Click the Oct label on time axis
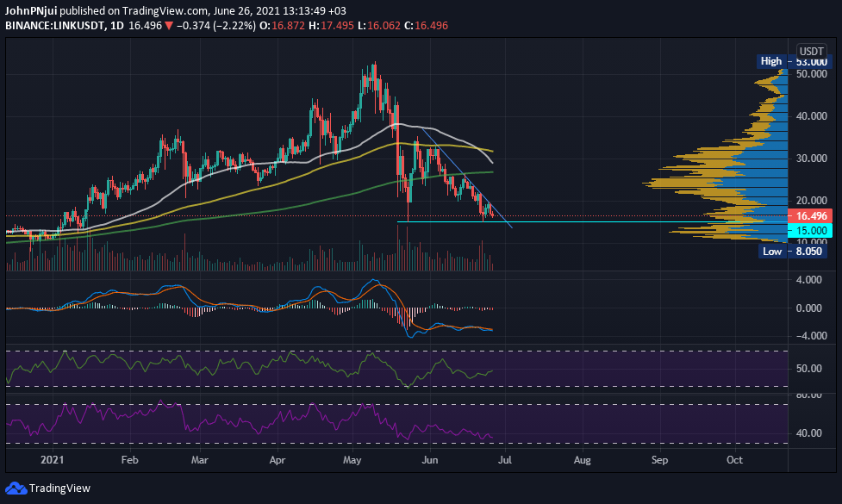Screen dimensions: 842x504 point(734,460)
